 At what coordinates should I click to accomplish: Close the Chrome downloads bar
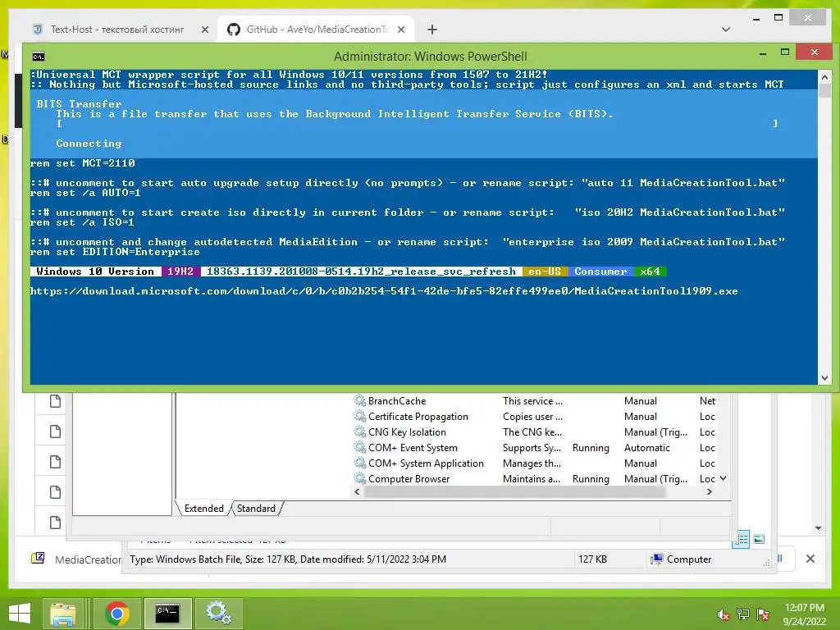coord(810,559)
